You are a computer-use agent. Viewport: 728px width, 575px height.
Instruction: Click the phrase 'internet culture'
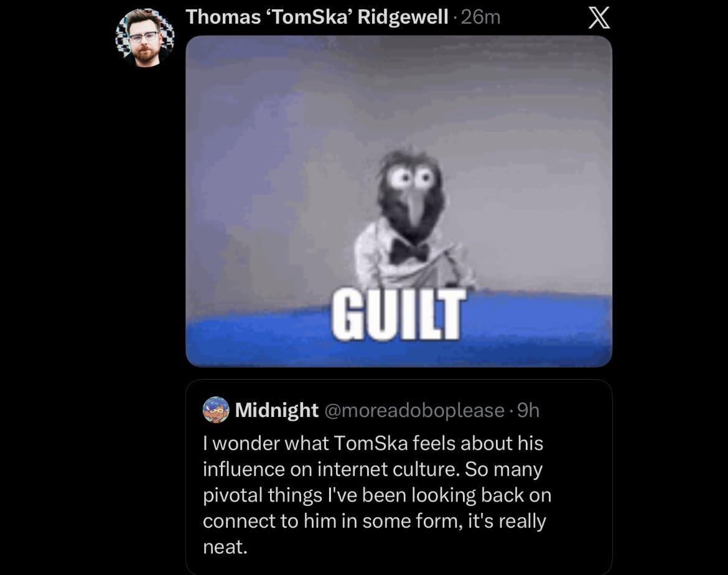point(389,469)
